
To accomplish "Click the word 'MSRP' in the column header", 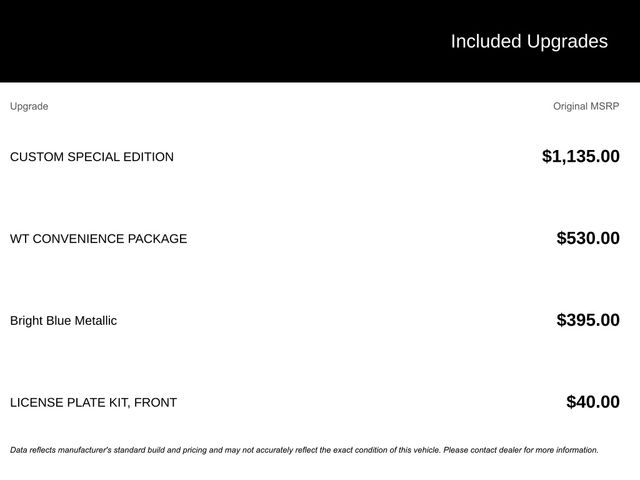I will (x=604, y=106).
